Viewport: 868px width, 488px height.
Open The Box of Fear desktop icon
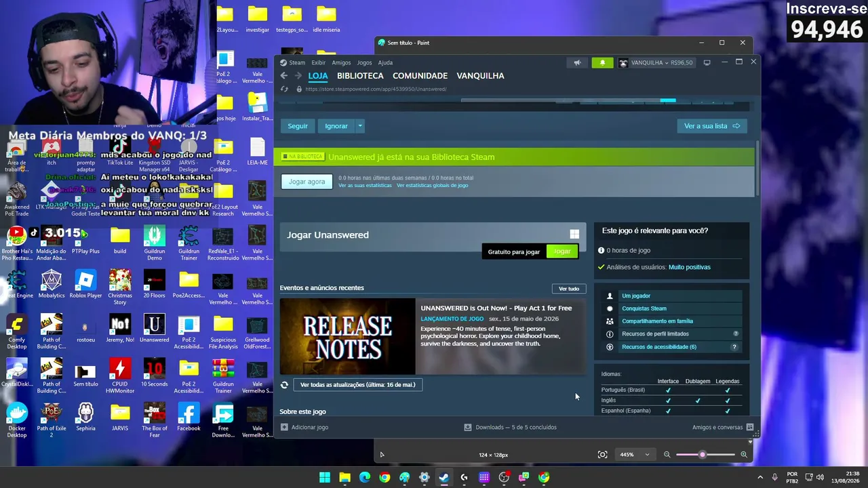pos(155,421)
